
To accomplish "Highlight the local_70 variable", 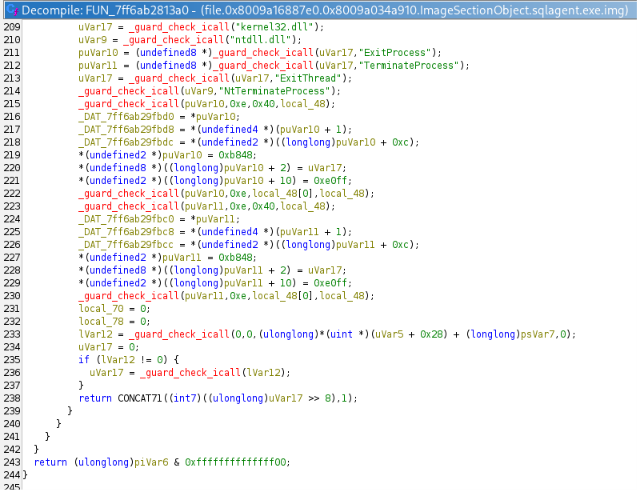I will pos(101,309).
